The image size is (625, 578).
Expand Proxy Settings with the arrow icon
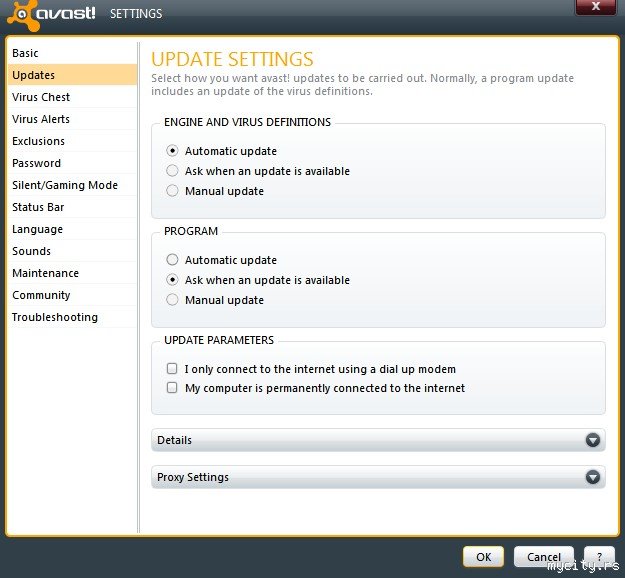(593, 478)
